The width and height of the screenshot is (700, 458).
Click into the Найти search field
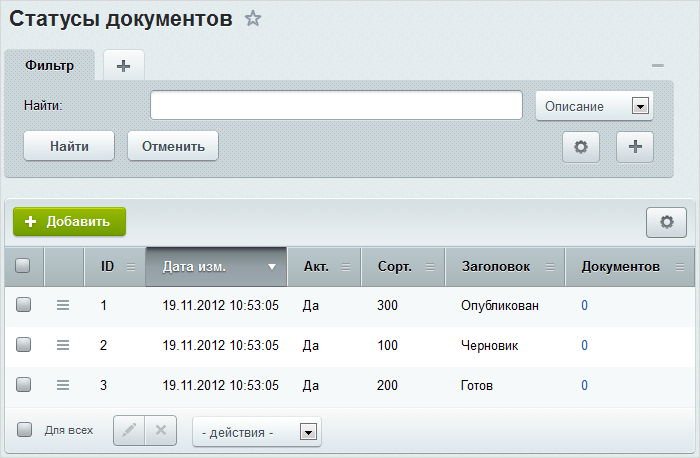(x=336, y=105)
